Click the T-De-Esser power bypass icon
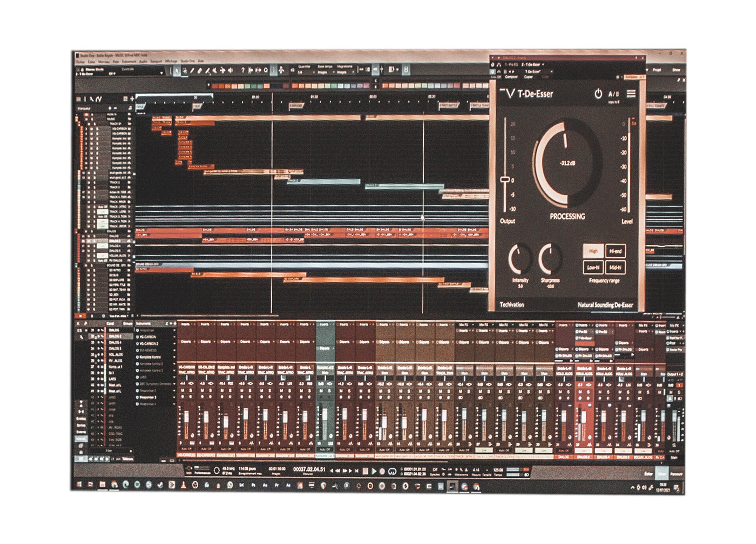Screen dimensions: 756x544 point(598,94)
